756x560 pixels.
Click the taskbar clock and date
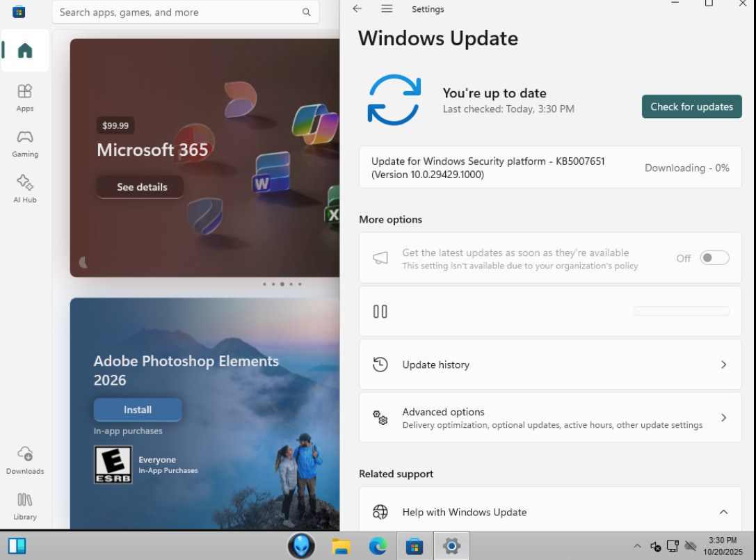coord(723,546)
